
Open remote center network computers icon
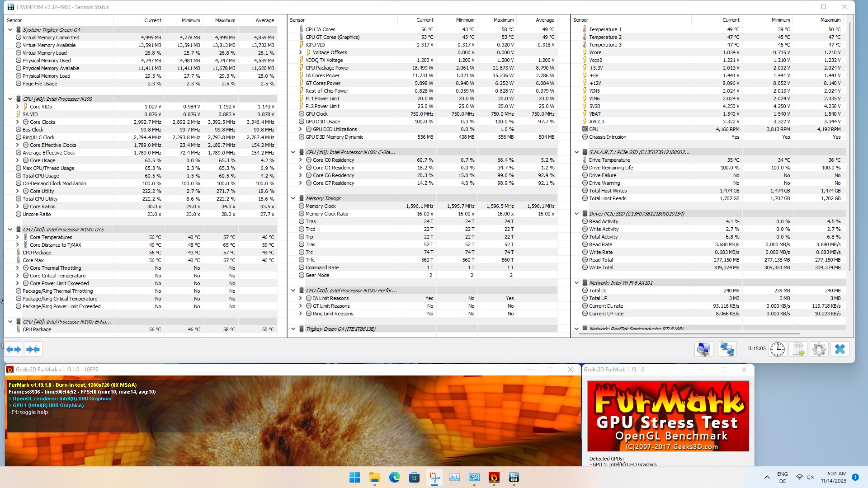727,349
